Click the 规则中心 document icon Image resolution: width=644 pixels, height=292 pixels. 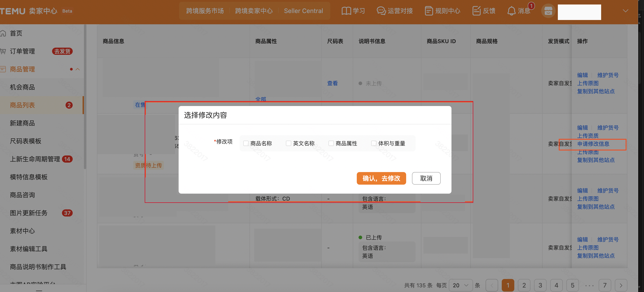[x=429, y=11]
